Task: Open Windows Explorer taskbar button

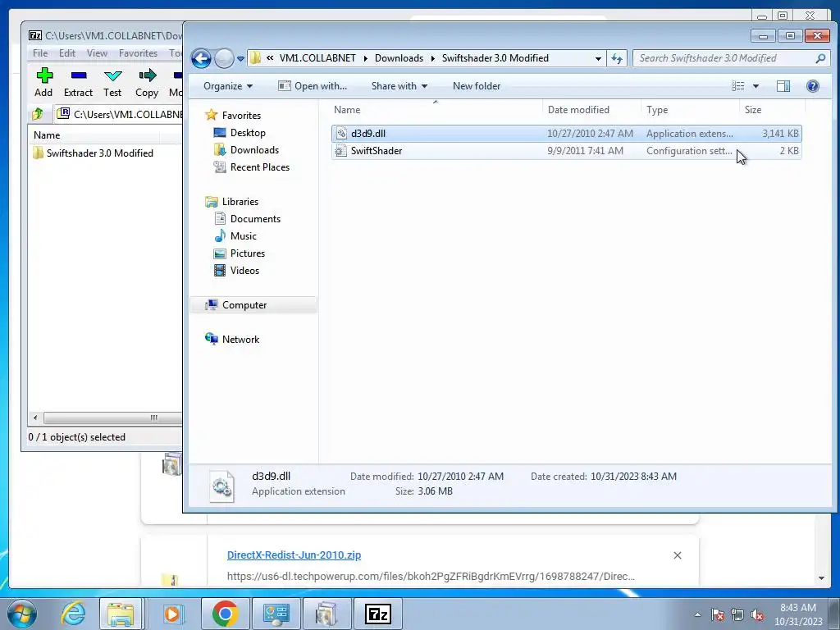Action: (121, 614)
